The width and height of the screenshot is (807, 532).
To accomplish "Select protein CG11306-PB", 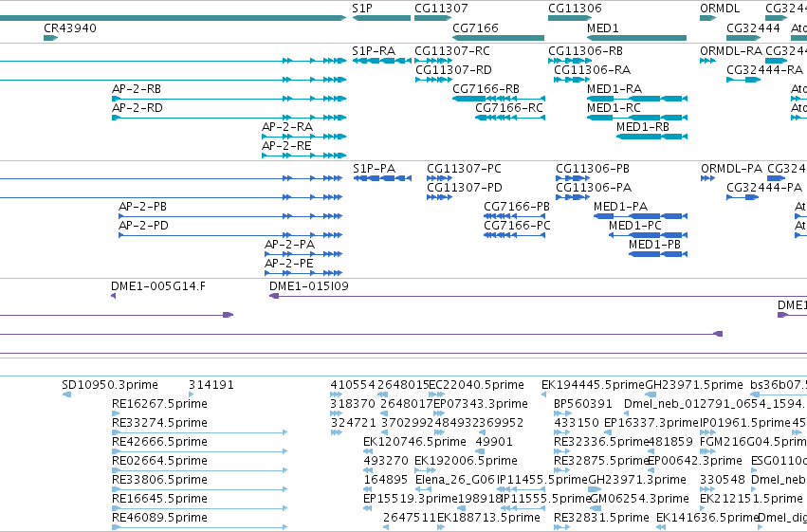I will [x=574, y=178].
